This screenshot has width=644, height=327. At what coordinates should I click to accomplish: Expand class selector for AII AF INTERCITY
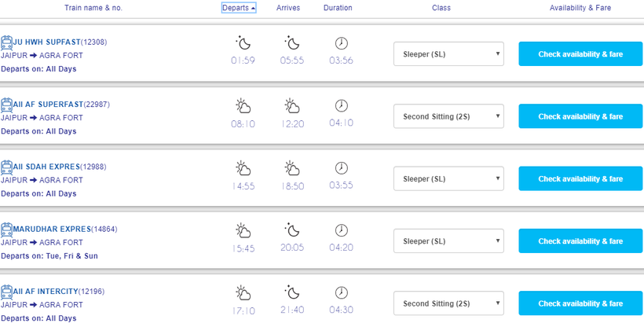click(448, 303)
